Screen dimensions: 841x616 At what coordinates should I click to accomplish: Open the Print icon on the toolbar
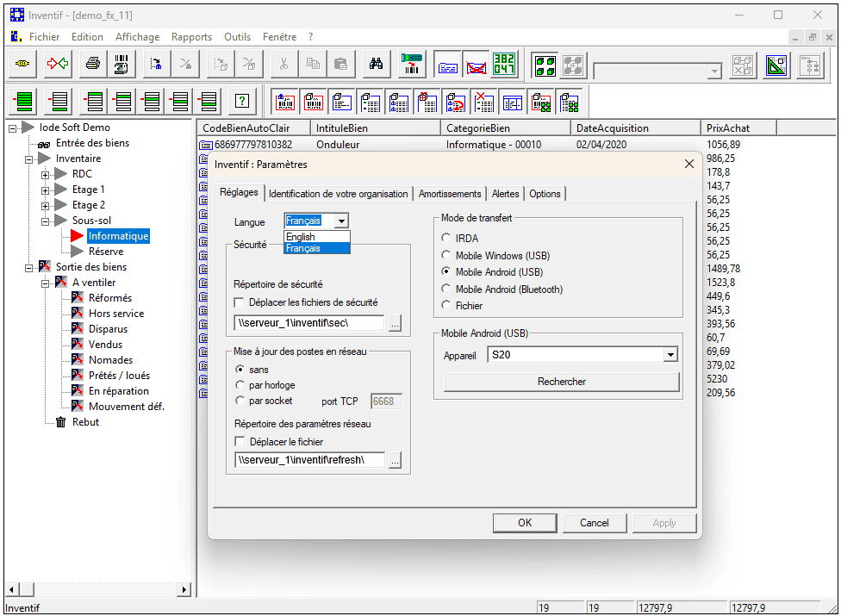pos(93,64)
